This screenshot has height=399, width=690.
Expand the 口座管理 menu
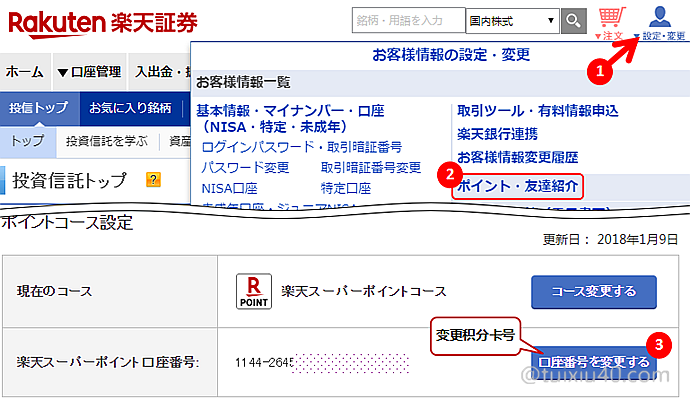pyautogui.click(x=89, y=72)
